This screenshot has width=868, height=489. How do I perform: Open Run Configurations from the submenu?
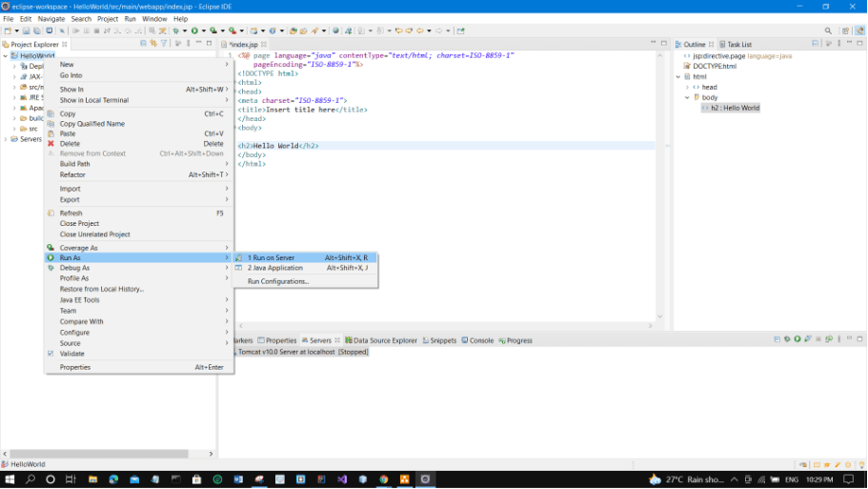(x=278, y=281)
